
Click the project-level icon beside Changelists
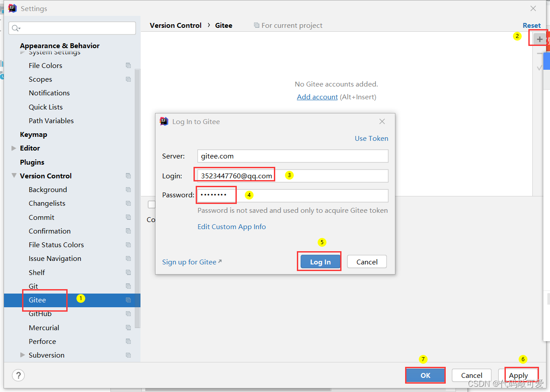pyautogui.click(x=128, y=204)
